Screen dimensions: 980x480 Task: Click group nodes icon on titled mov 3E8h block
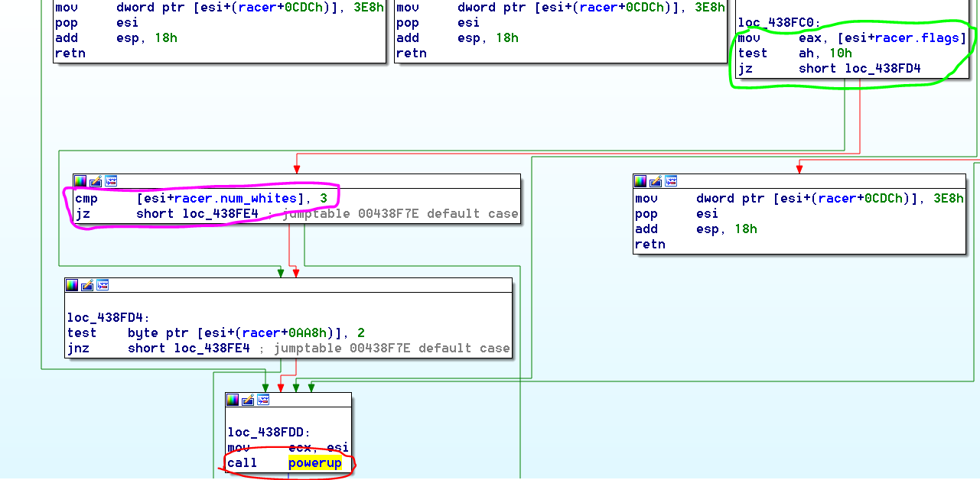(672, 181)
